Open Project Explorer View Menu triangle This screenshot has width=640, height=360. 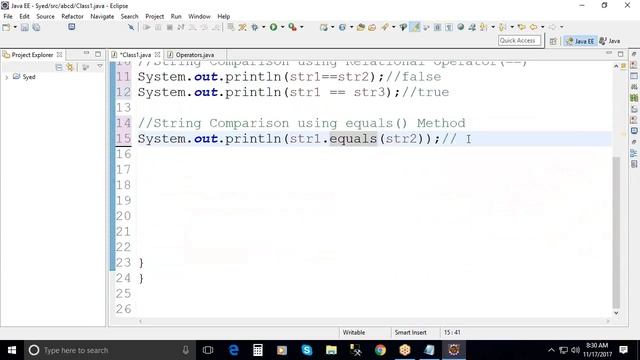100,67
